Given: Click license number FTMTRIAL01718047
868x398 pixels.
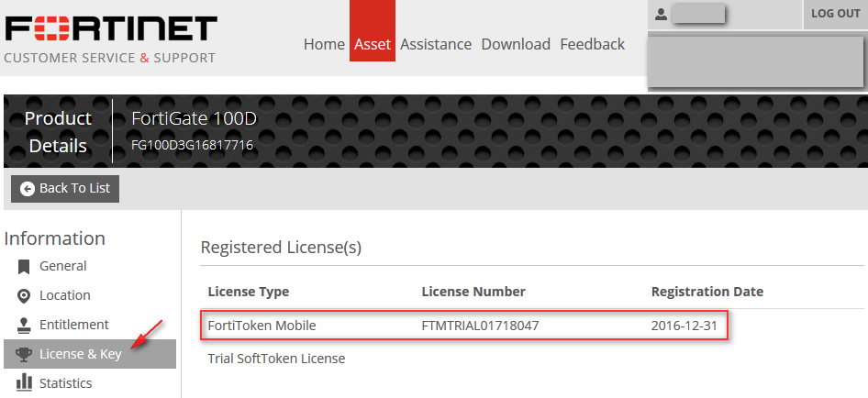Looking at the screenshot, I should click(x=480, y=326).
